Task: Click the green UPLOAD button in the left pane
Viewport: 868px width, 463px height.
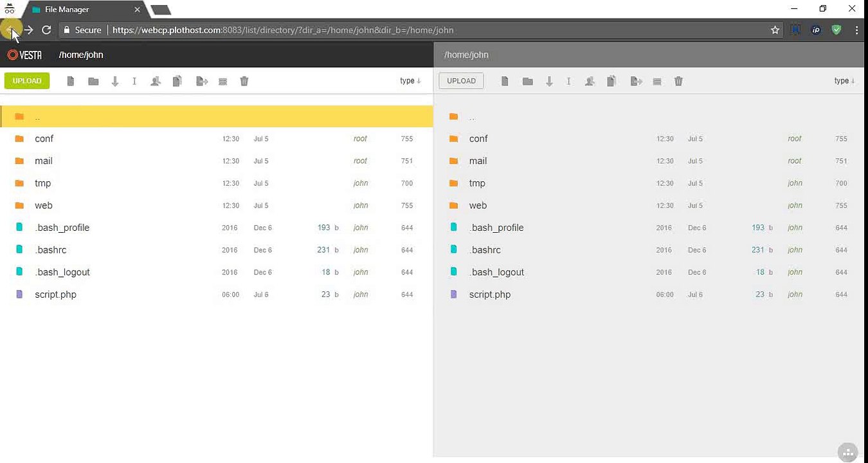Action: coord(27,81)
